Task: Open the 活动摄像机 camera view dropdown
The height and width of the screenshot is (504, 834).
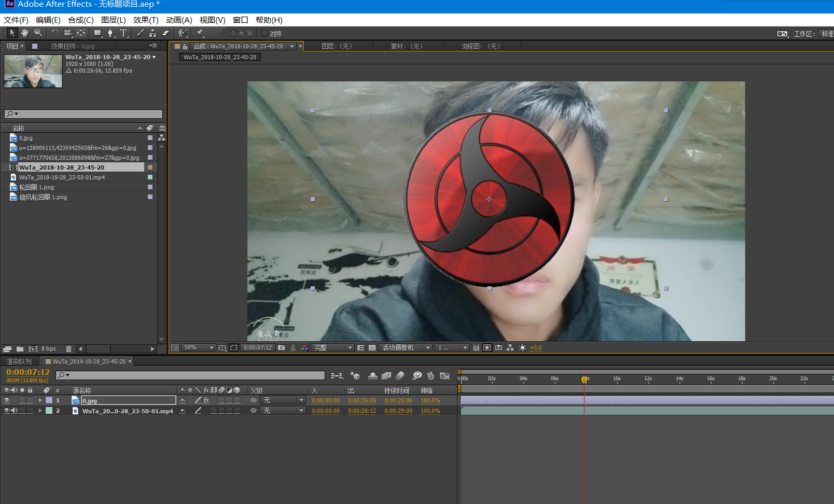Action: pyautogui.click(x=406, y=347)
